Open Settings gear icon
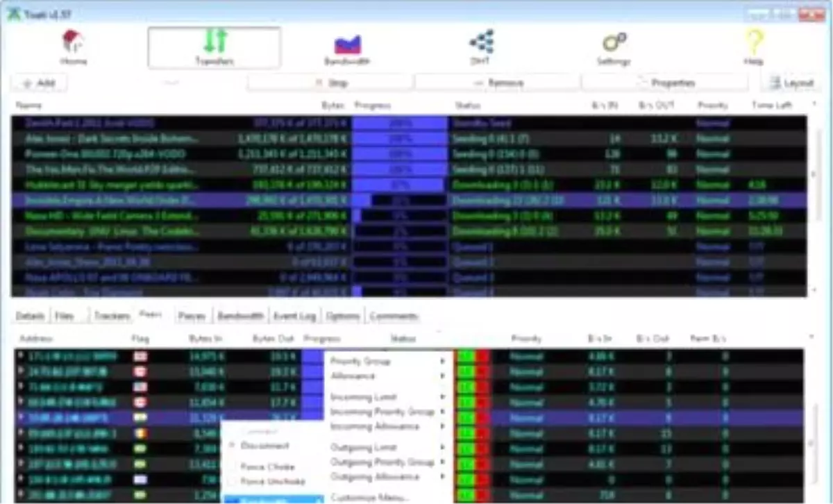The height and width of the screenshot is (504, 833). pyautogui.click(x=614, y=43)
